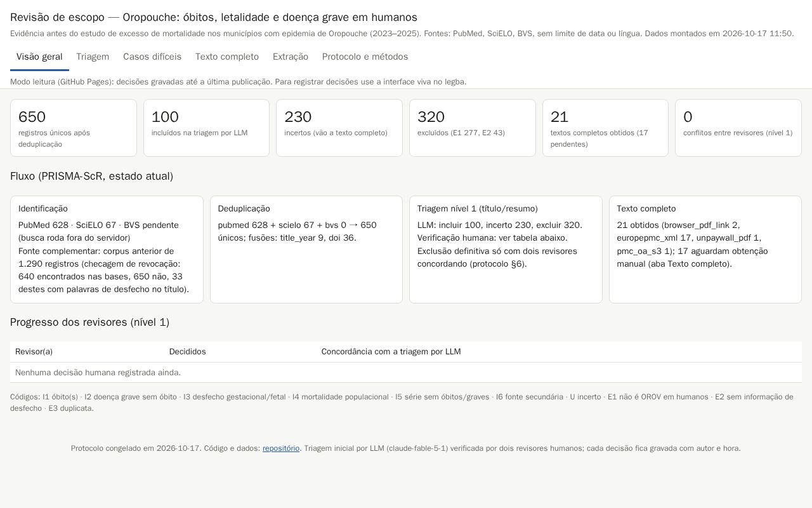Click the page title Revisão de escopo

tap(214, 18)
